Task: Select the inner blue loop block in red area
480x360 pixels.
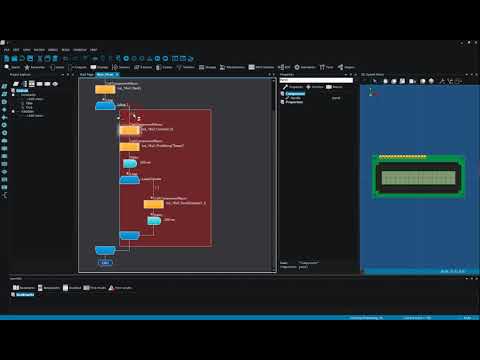Action: point(129,180)
